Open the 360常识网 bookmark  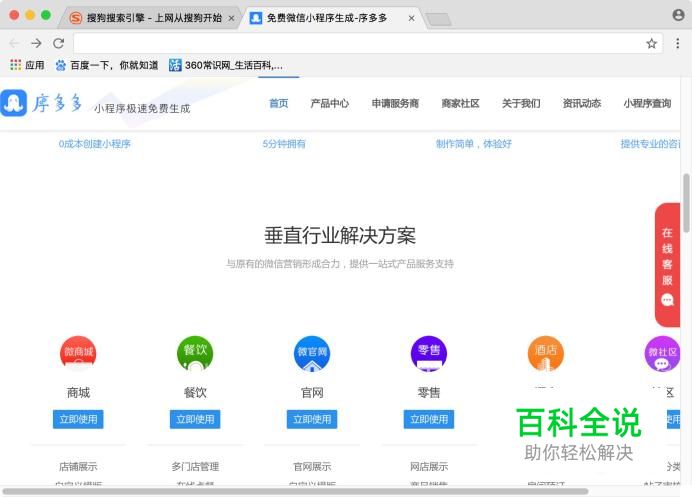[226, 65]
